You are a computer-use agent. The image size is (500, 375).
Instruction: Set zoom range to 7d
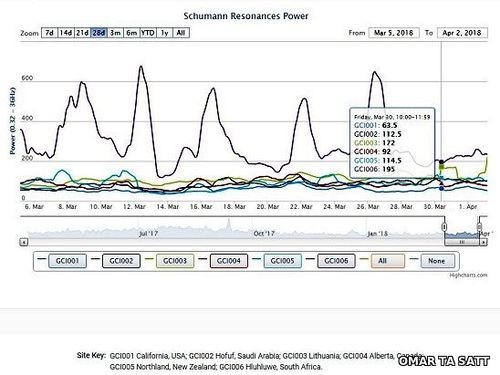tap(49, 33)
